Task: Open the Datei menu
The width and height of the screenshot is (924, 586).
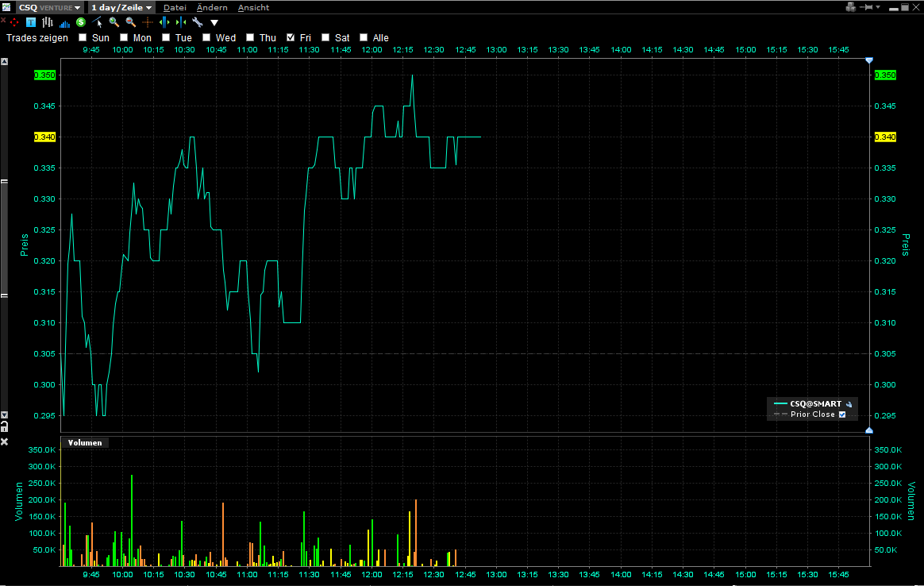Action: 174,7
